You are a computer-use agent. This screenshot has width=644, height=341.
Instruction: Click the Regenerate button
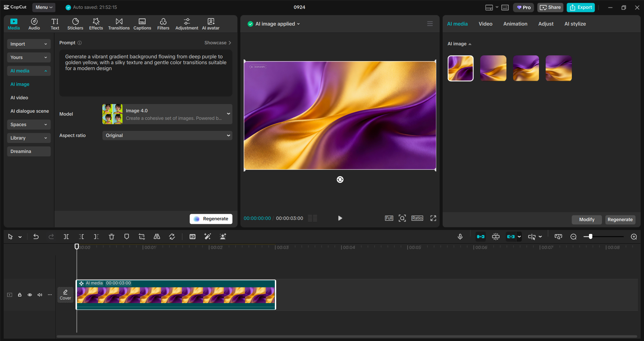[211, 218]
